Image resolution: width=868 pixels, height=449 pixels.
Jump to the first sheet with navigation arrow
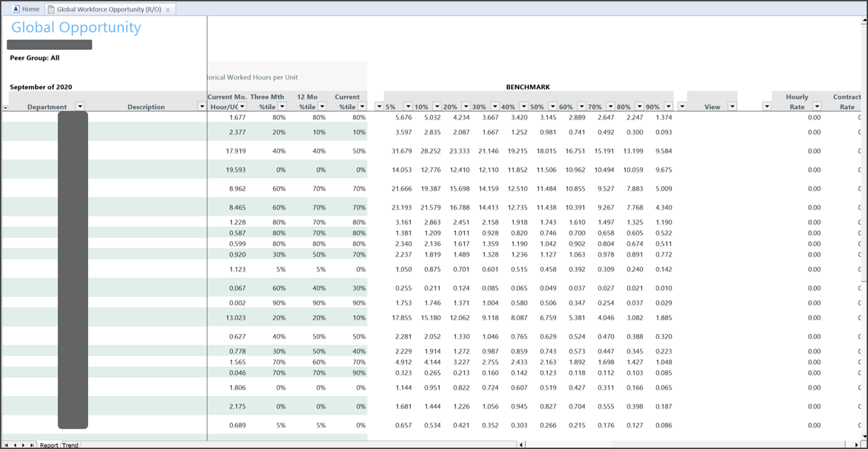pos(7,445)
